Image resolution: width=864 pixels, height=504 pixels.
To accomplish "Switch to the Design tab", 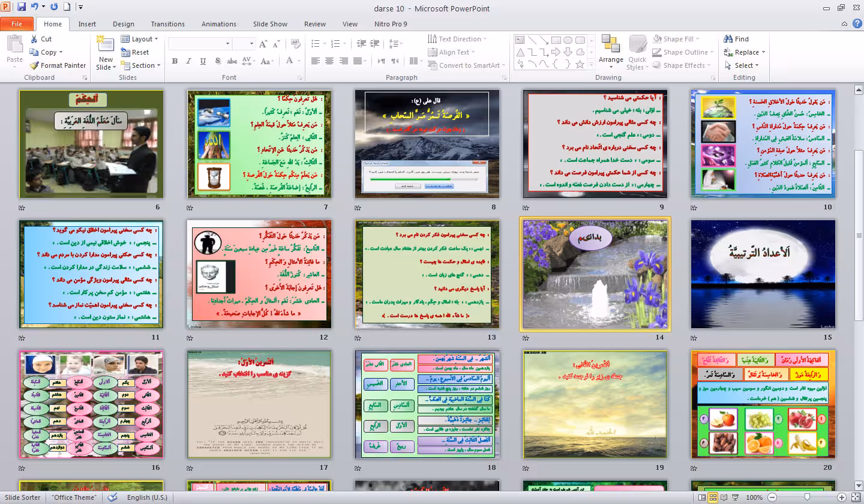I will 124,24.
